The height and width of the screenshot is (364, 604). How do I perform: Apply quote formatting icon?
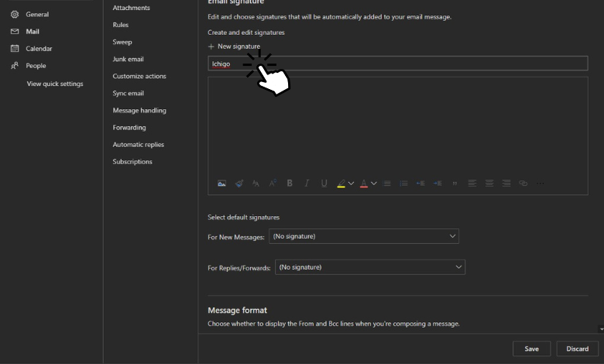click(x=455, y=184)
